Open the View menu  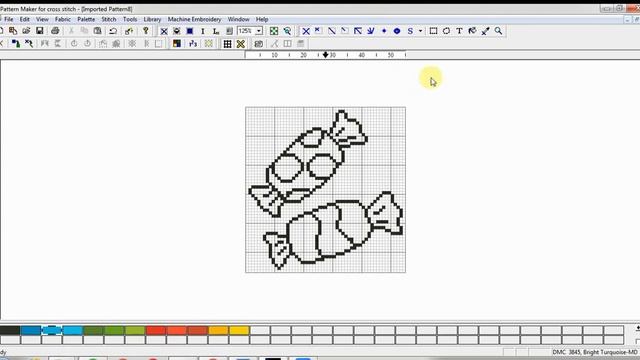(42, 19)
